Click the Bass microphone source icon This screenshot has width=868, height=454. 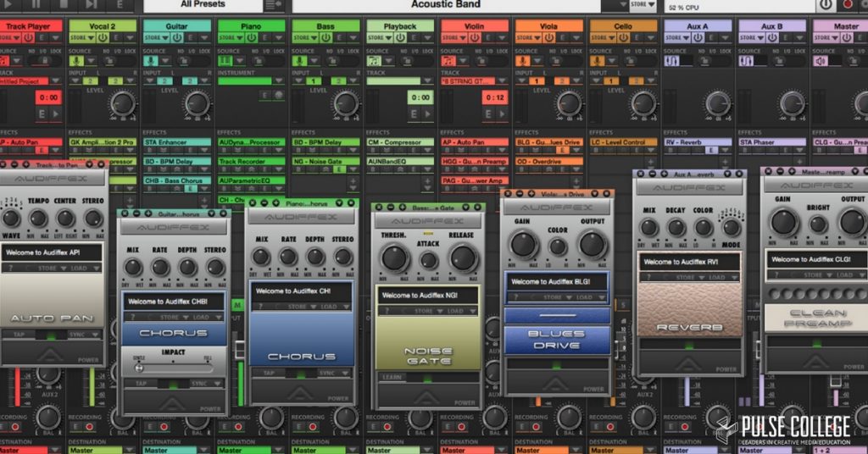(x=299, y=60)
